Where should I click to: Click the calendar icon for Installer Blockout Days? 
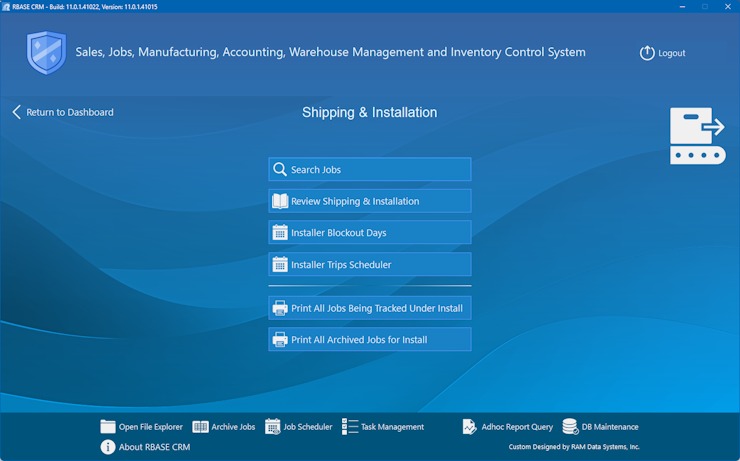pyautogui.click(x=280, y=233)
